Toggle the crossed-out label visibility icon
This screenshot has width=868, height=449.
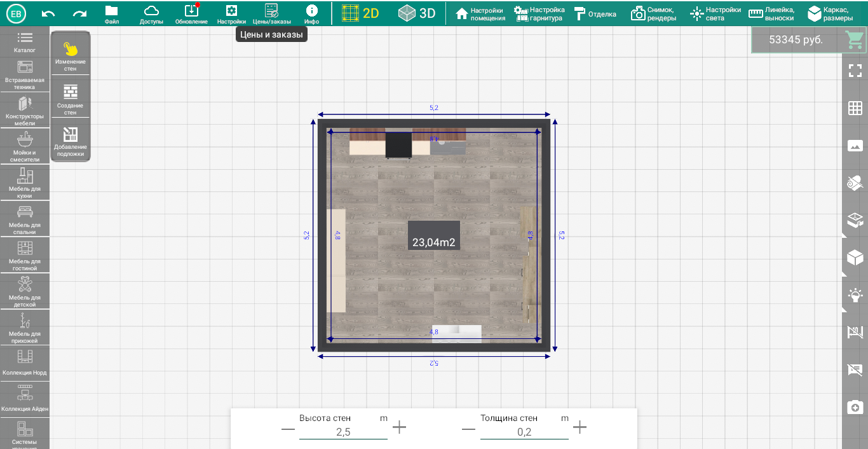tap(855, 370)
